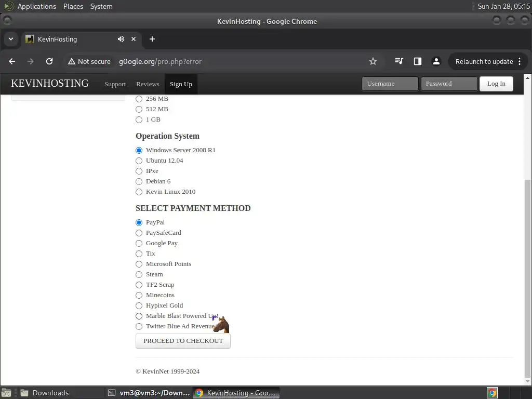Click the scrollbar down arrow

527,381
